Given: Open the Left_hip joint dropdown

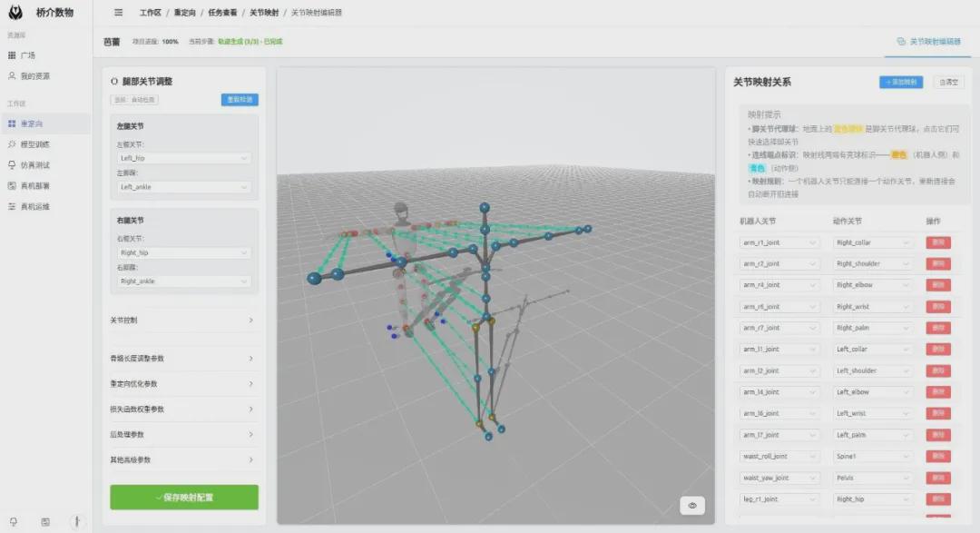Looking at the screenshot, I should (184, 159).
